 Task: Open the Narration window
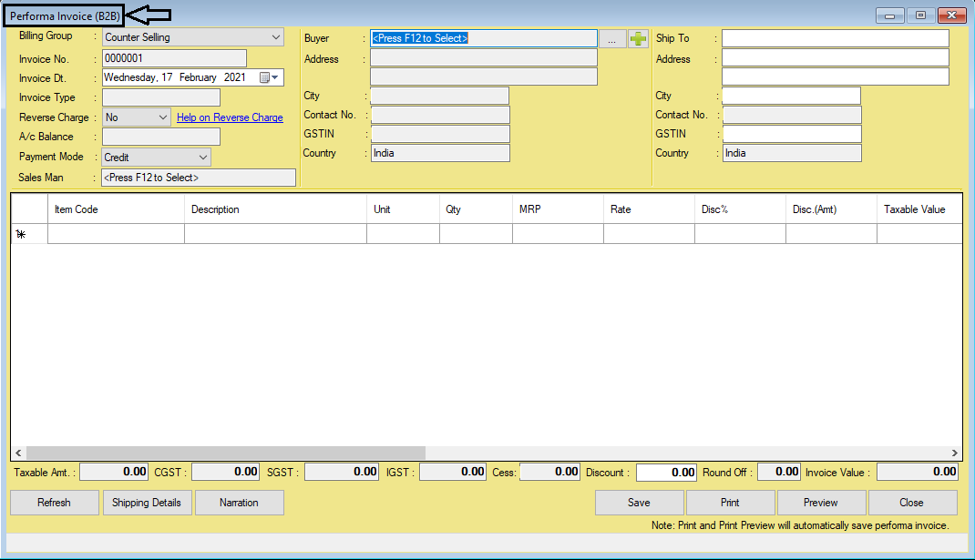[239, 502]
